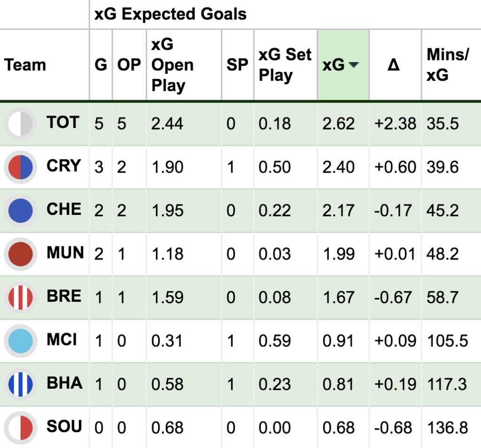Click the G goals column header

pyautogui.click(x=101, y=65)
